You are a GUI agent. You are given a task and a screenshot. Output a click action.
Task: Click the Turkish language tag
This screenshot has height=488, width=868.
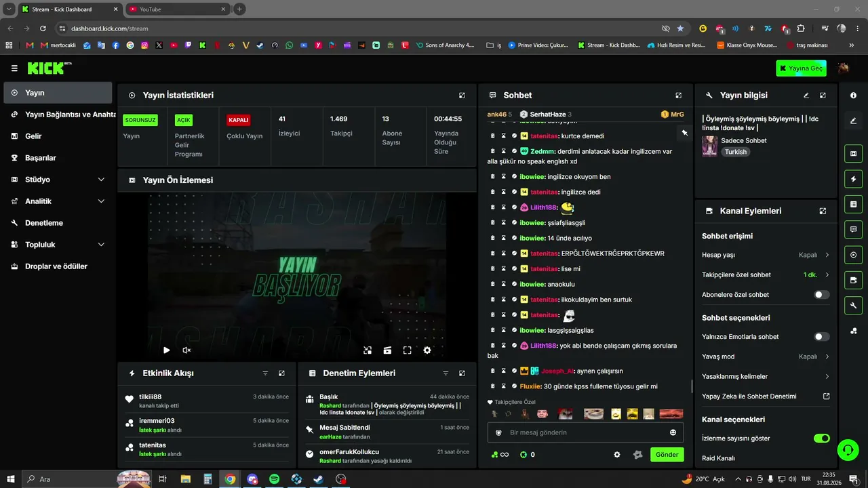736,152
